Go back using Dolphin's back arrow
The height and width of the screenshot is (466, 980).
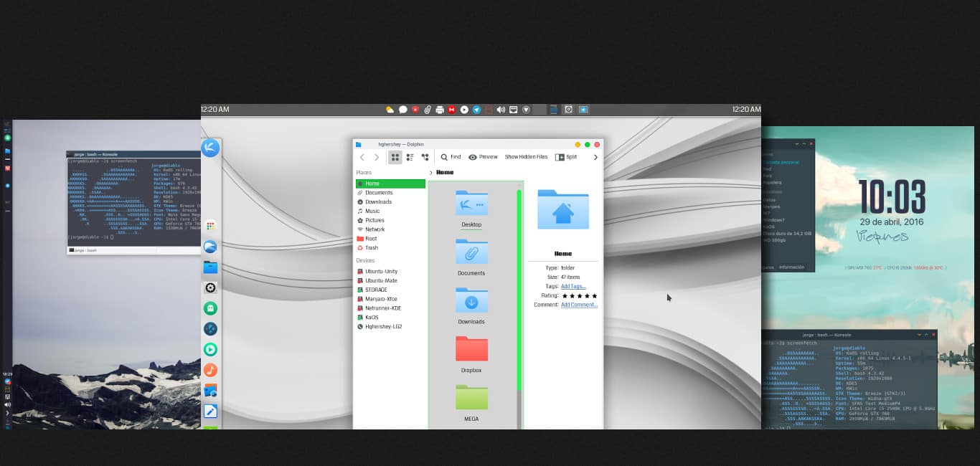pos(362,157)
